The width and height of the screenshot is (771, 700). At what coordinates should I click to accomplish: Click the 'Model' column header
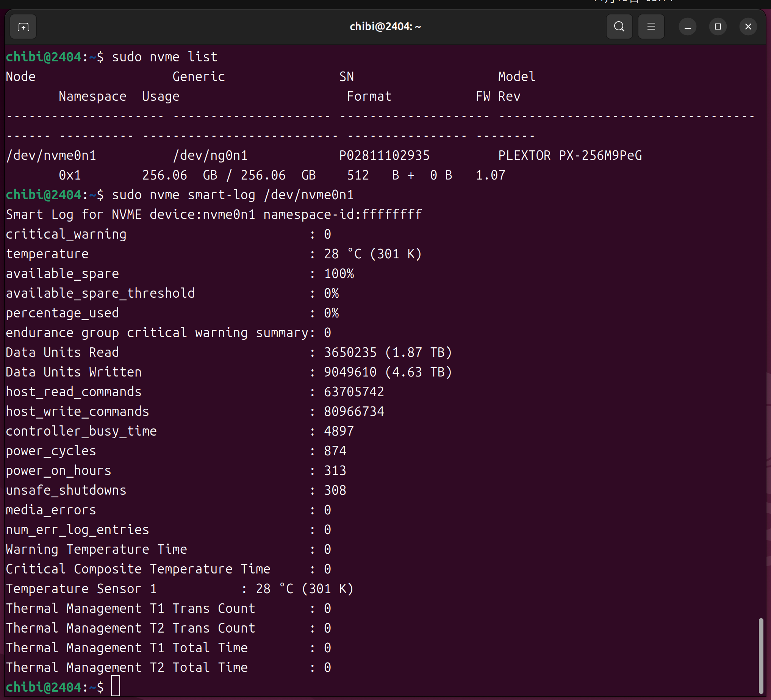pos(517,77)
